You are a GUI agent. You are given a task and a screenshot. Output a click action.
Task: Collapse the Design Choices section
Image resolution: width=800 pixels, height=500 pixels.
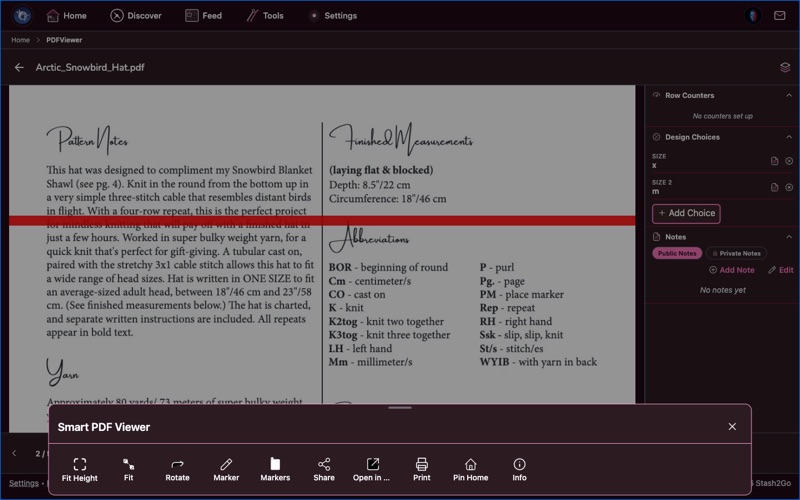(x=789, y=137)
